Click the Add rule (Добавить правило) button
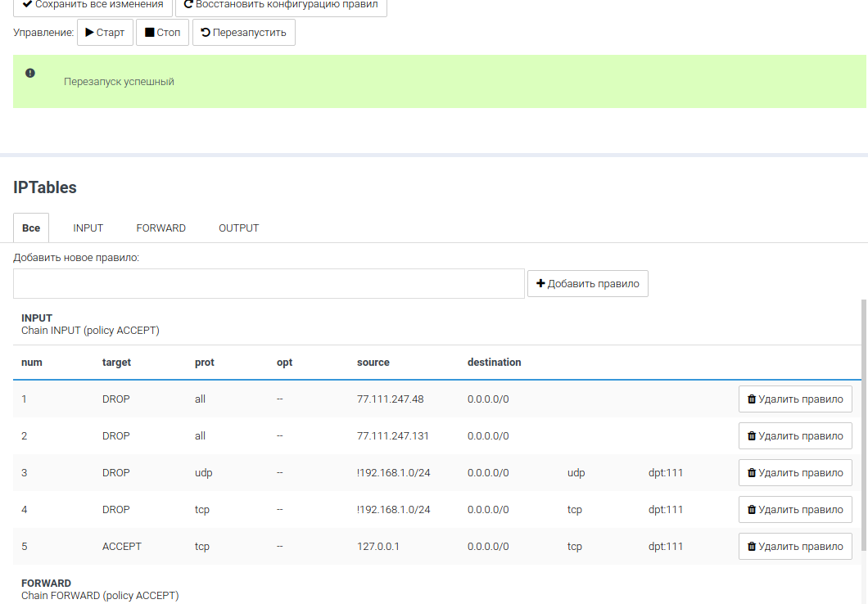 (587, 283)
